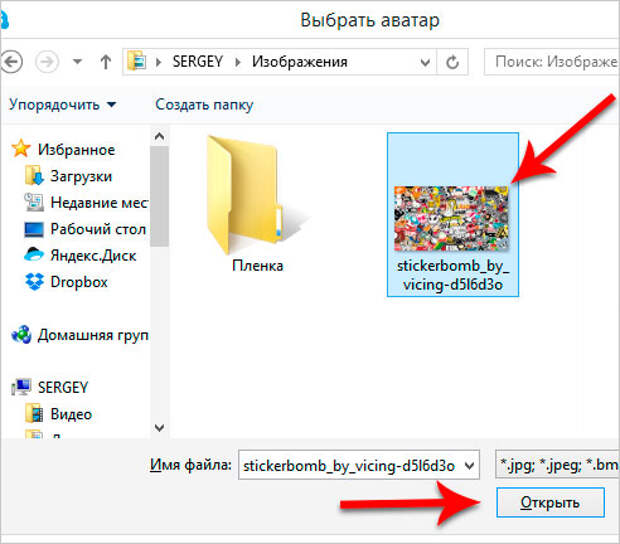Click the library icon in address bar
Screen dimensions: 620x544
[x=137, y=61]
